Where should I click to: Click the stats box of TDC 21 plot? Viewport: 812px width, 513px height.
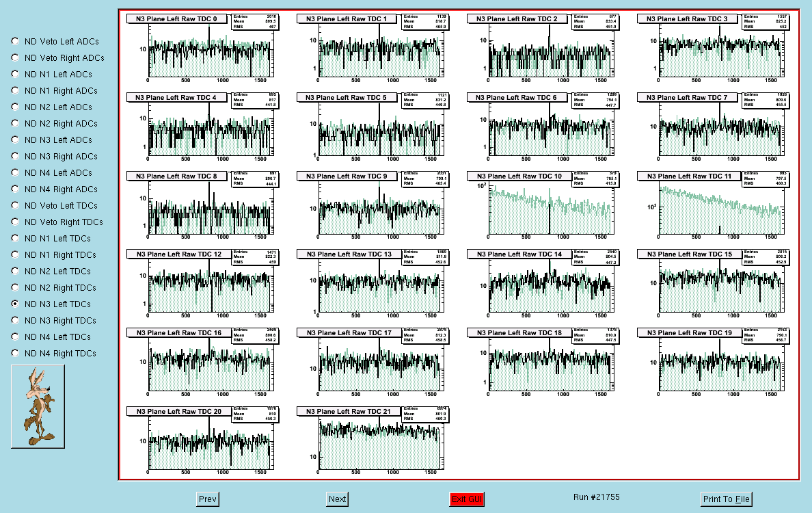point(424,414)
